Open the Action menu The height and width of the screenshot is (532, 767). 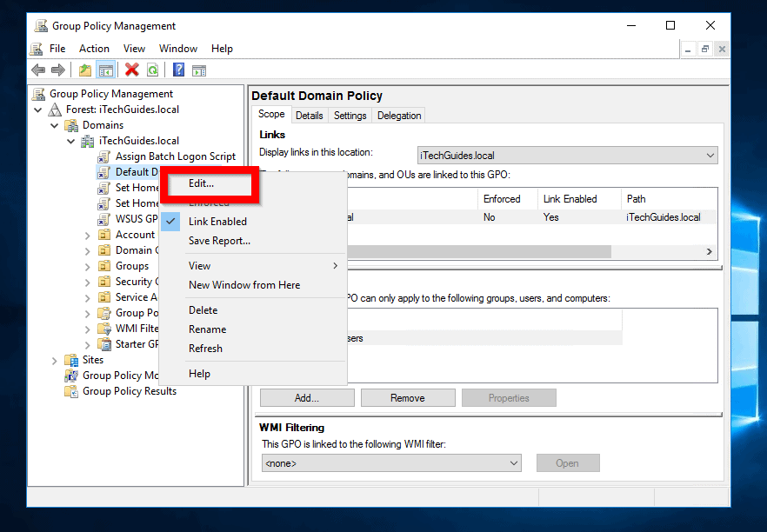click(x=93, y=48)
